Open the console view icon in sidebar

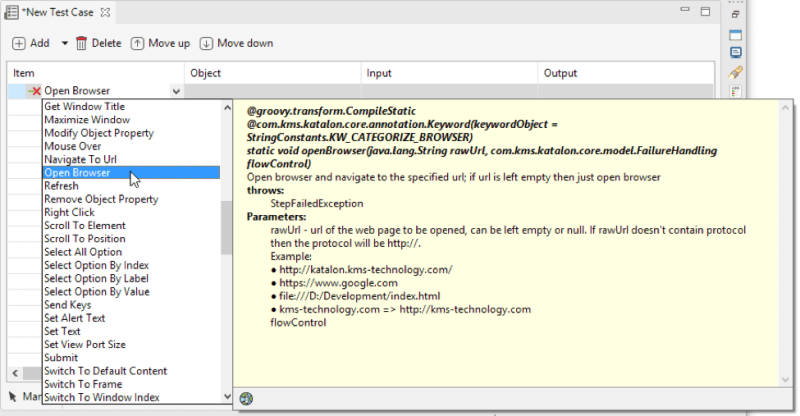(x=736, y=52)
